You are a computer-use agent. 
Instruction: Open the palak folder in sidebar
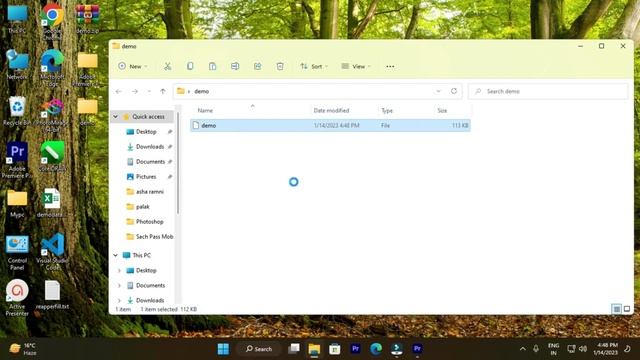(x=142, y=207)
